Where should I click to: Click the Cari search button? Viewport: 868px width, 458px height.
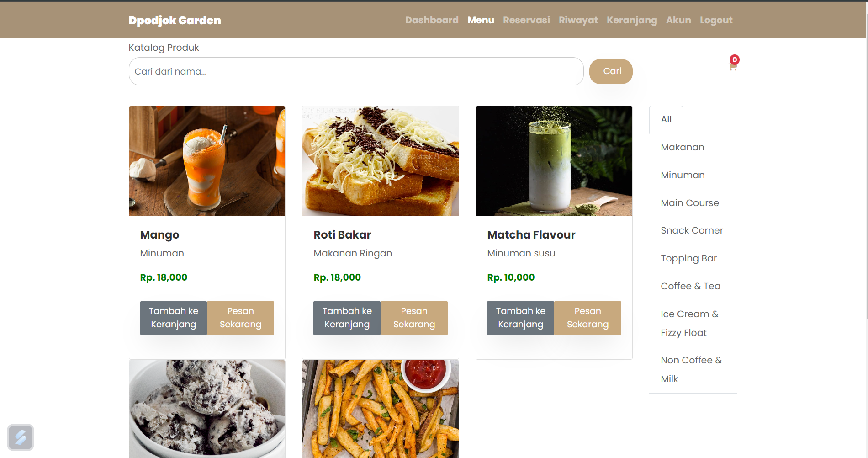(611, 71)
